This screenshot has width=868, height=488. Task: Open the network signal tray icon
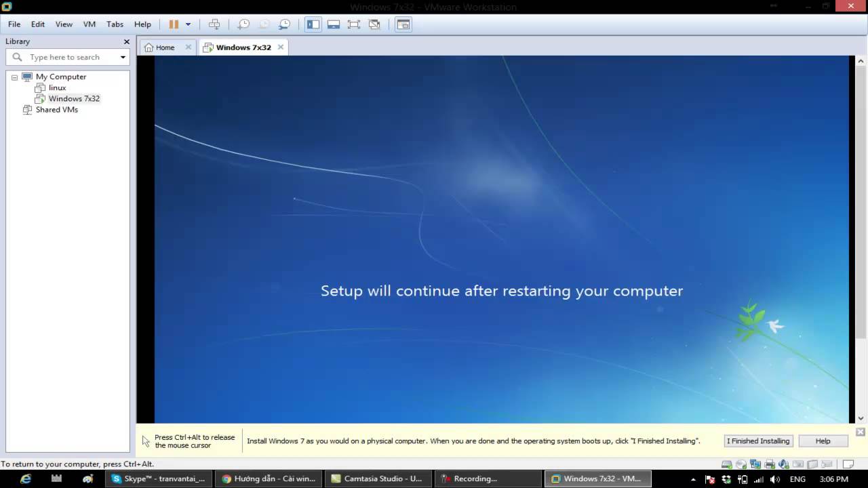coord(759,479)
